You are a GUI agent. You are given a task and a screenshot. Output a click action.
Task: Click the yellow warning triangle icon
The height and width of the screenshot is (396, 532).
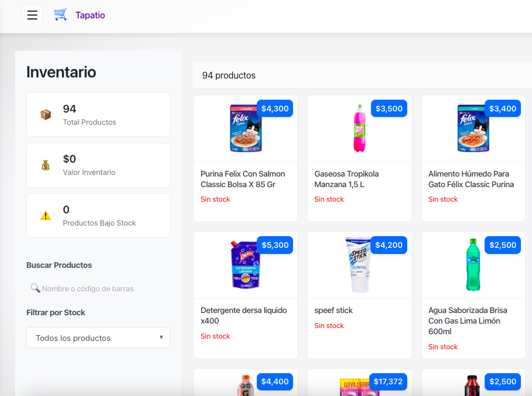tap(46, 216)
